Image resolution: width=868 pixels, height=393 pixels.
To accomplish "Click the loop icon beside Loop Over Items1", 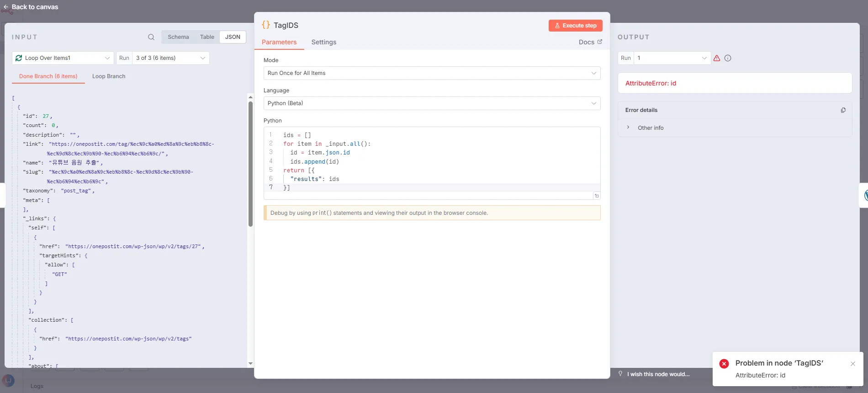I will click(19, 58).
